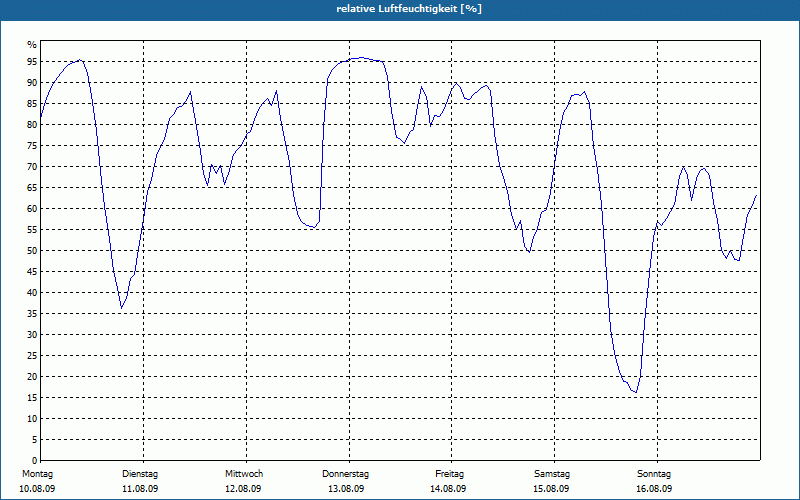Click the date '14.08.09'
The width and height of the screenshot is (800, 500).
tap(448, 489)
